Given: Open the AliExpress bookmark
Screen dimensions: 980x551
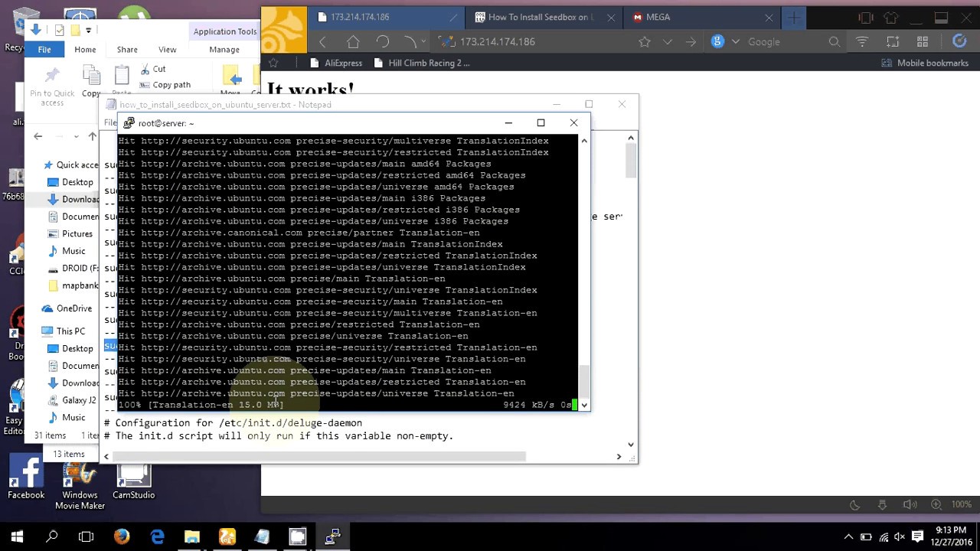Looking at the screenshot, I should pos(335,63).
